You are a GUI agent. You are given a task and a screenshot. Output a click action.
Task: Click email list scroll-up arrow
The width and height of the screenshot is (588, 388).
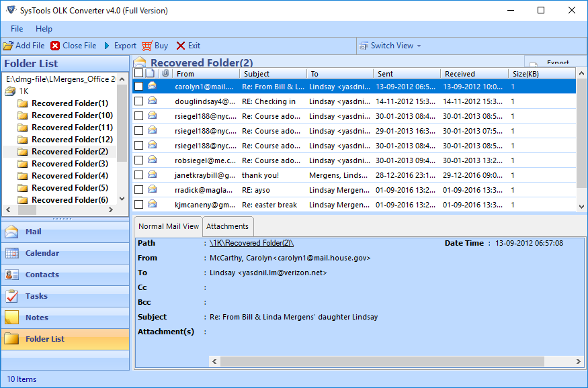click(x=581, y=73)
